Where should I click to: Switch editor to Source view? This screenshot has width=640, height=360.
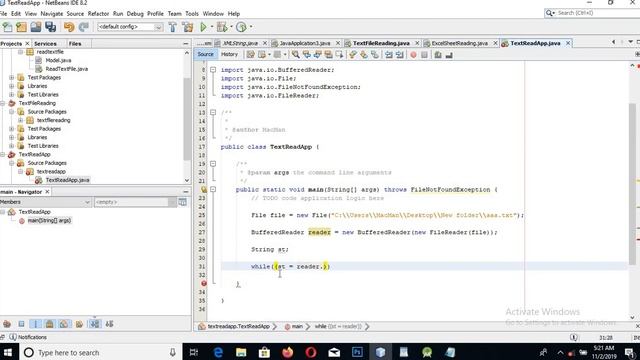pos(205,54)
